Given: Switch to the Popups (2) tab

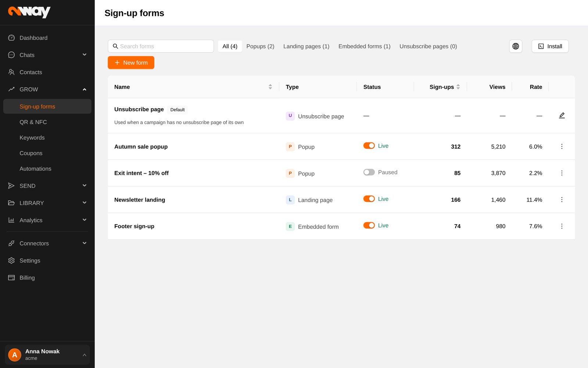Looking at the screenshot, I should tap(260, 46).
